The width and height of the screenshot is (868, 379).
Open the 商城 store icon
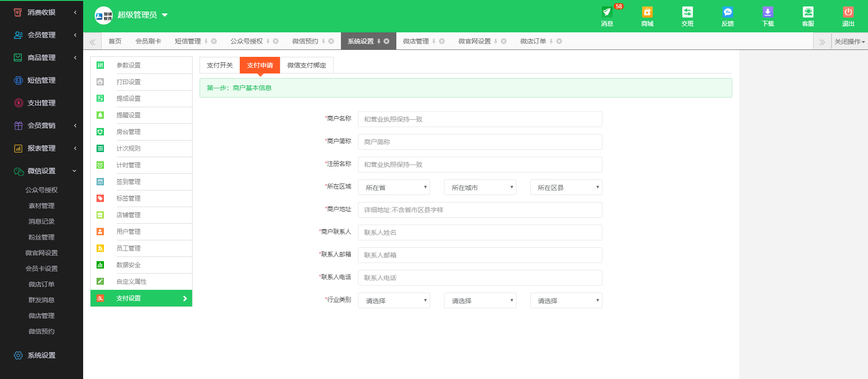coord(647,12)
